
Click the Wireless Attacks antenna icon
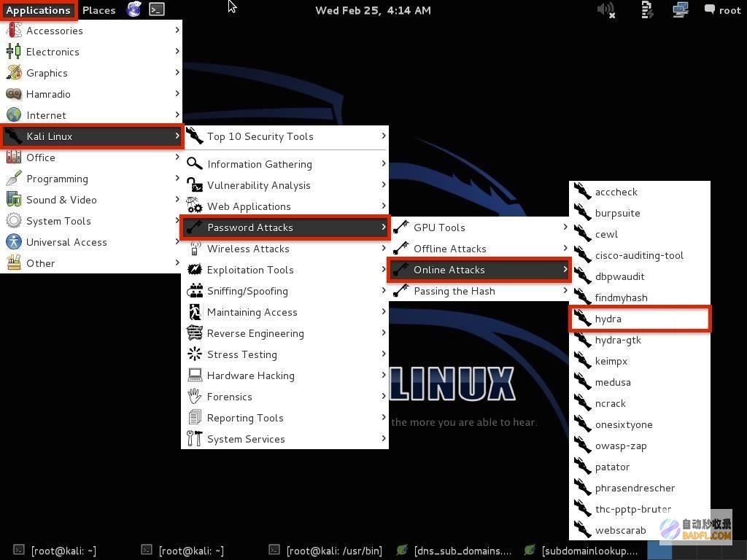[x=194, y=248]
